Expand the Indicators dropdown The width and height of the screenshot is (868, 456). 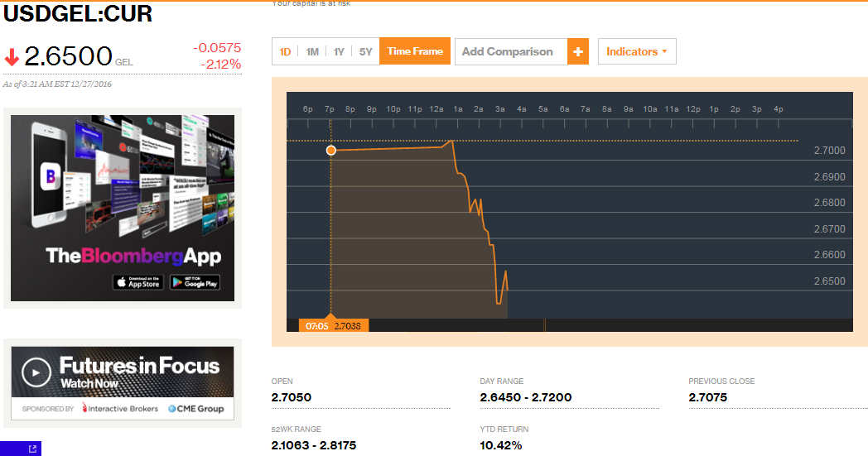click(637, 51)
